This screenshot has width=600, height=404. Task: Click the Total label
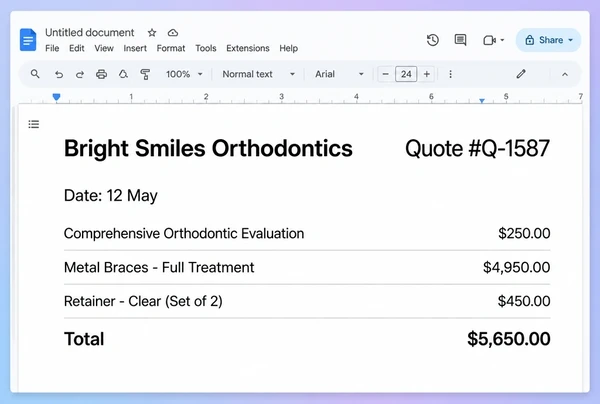click(x=84, y=339)
